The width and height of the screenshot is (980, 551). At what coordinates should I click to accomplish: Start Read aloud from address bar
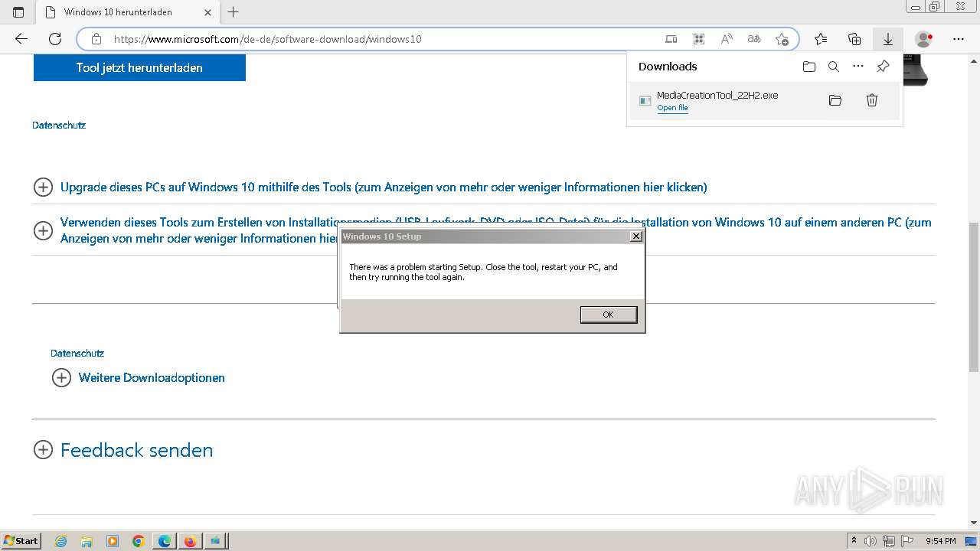pyautogui.click(x=727, y=39)
